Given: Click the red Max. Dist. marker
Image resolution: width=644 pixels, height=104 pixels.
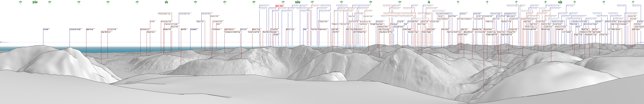Looking at the screenshot, I should pos(280,6).
